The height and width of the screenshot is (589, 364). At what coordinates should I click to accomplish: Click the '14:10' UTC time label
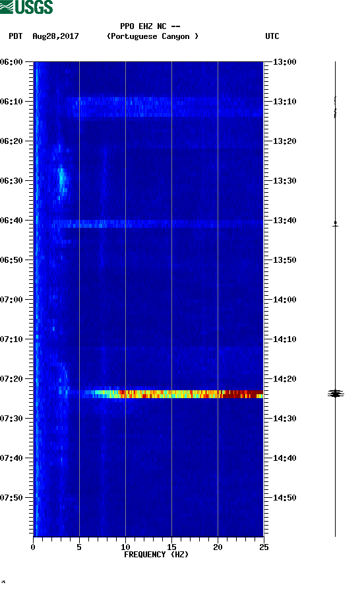284,339
